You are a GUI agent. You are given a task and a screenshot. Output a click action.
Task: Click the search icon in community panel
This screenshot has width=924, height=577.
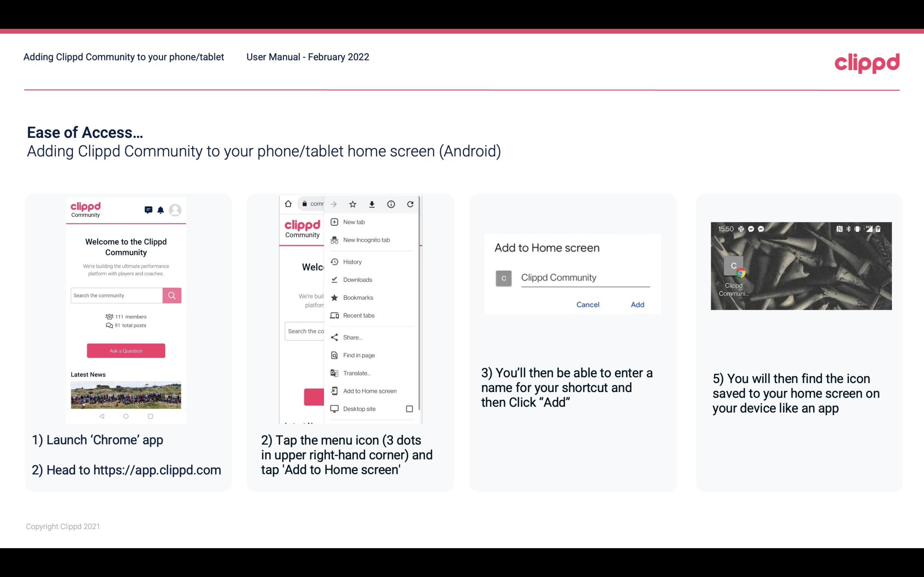[x=171, y=295]
